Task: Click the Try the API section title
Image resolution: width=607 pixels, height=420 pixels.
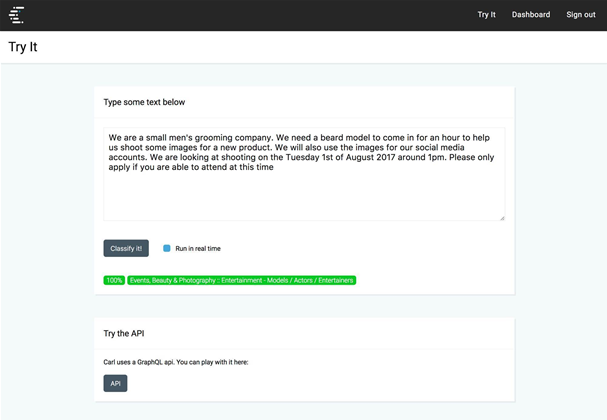Action: (x=124, y=333)
